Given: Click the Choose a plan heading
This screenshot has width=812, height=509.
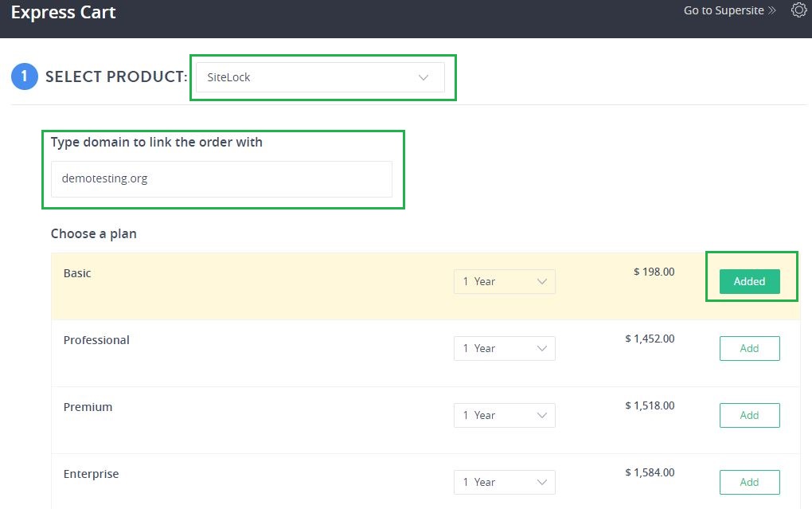Looking at the screenshot, I should 94,233.
